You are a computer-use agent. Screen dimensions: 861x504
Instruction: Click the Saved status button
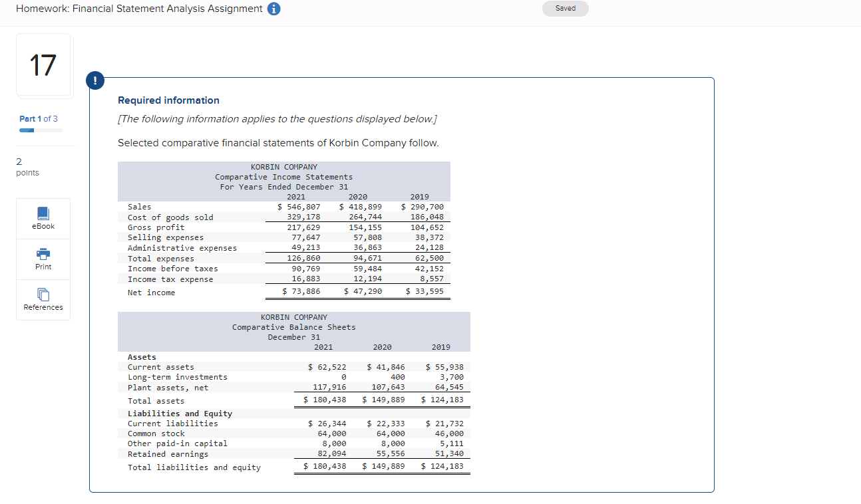(x=565, y=8)
